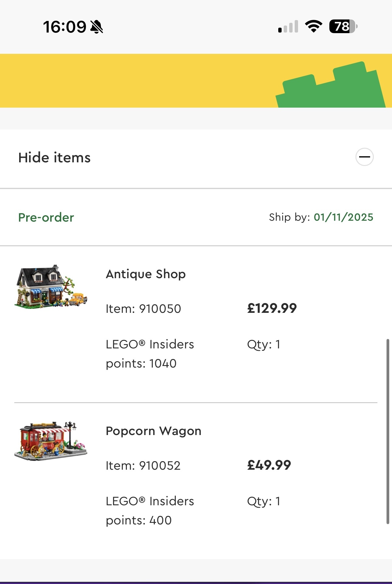Tap the green LEGO brick graphic
This screenshot has height=584, width=392.
coord(330,87)
